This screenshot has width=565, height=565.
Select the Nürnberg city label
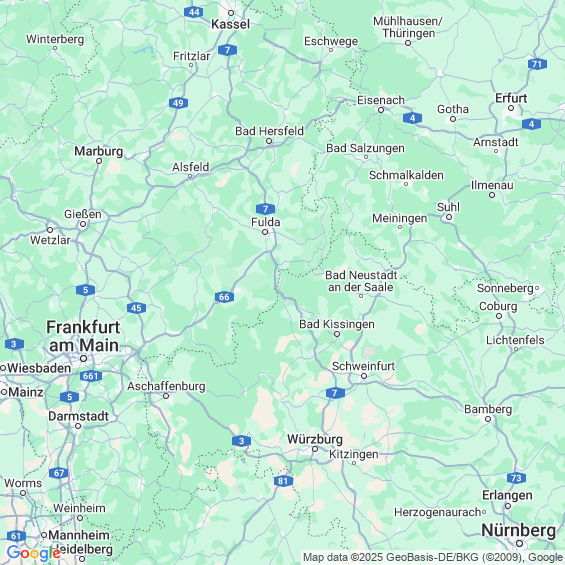519,530
